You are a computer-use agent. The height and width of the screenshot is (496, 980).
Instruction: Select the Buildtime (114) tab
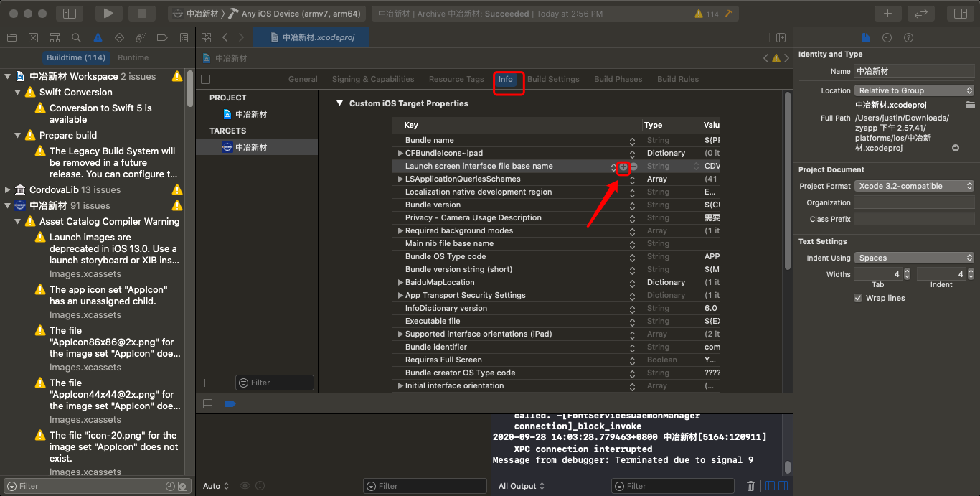[76, 57]
